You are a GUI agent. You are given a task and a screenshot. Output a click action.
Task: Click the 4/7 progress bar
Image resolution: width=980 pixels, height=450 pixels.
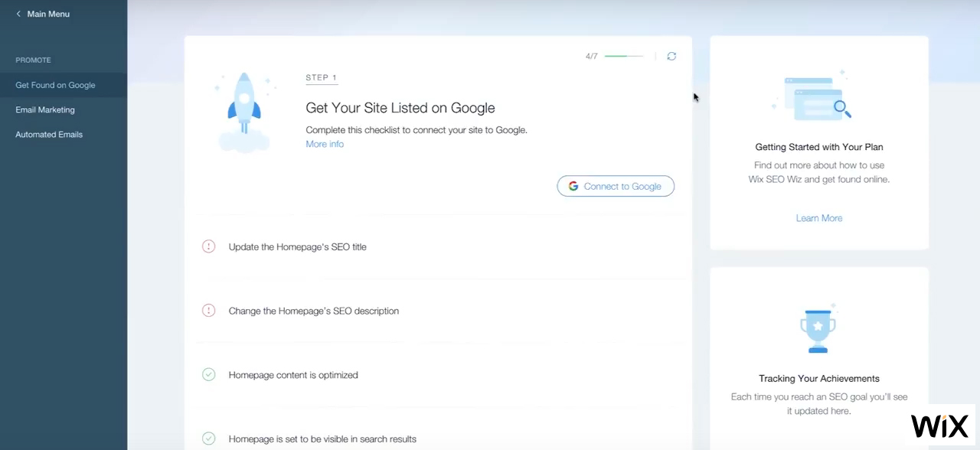(624, 56)
